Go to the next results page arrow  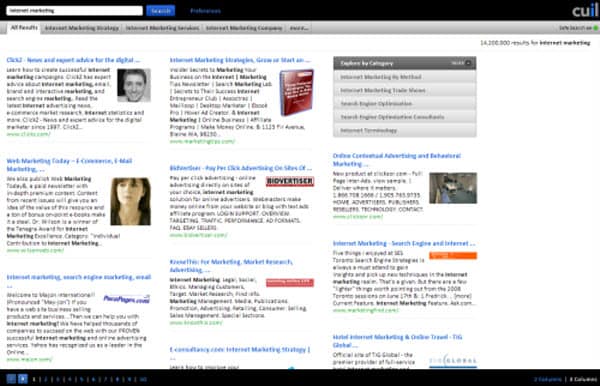point(23,379)
